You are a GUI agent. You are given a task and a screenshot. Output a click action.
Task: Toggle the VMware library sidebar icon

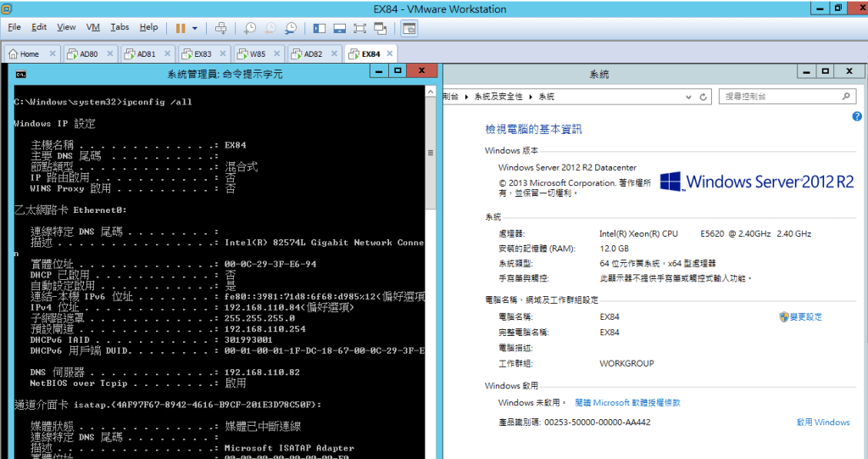[x=320, y=28]
